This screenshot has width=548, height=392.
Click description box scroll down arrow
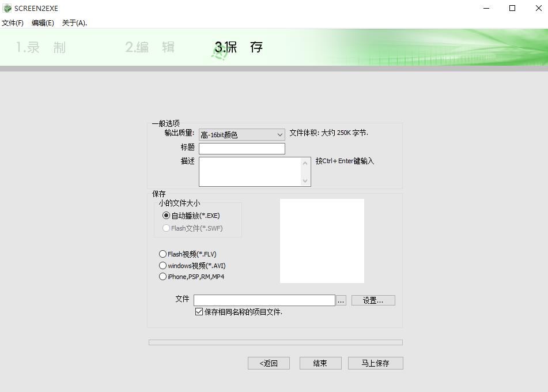[305, 181]
